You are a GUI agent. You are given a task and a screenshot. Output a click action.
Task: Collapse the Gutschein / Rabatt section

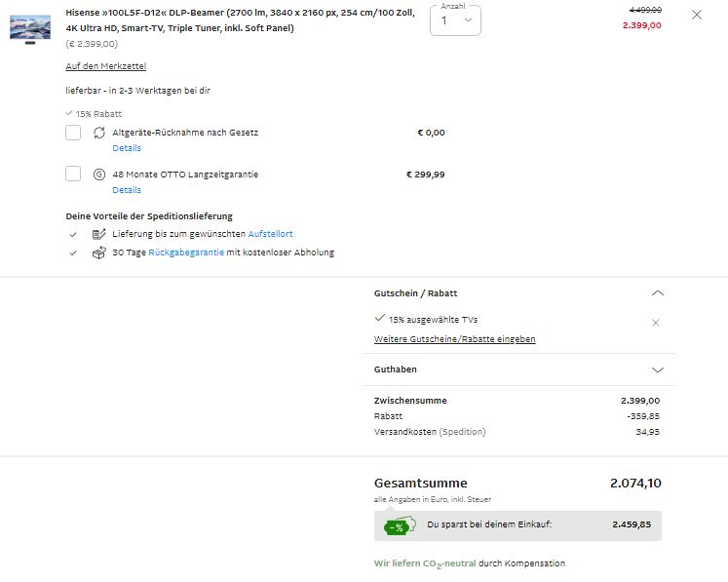[x=657, y=292]
